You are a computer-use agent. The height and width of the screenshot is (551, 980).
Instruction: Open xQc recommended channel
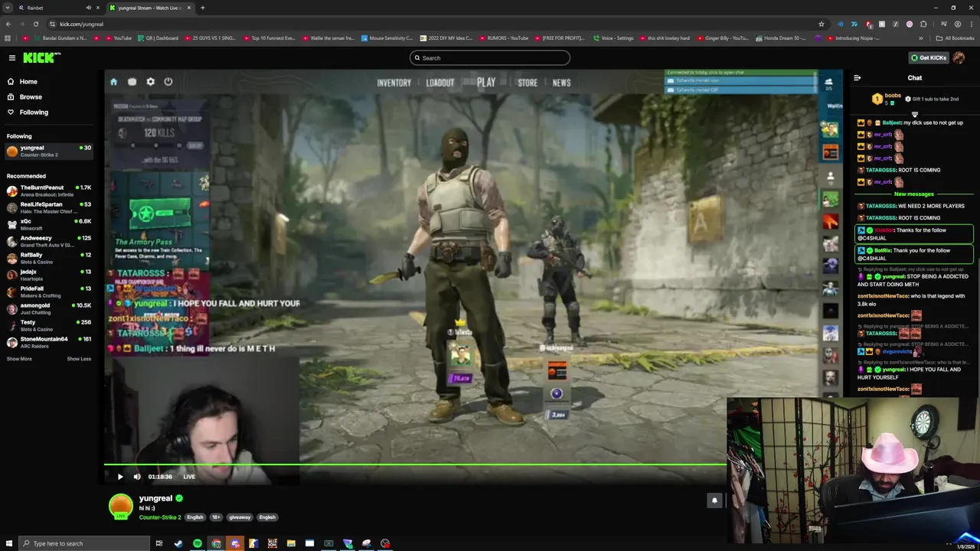49,224
